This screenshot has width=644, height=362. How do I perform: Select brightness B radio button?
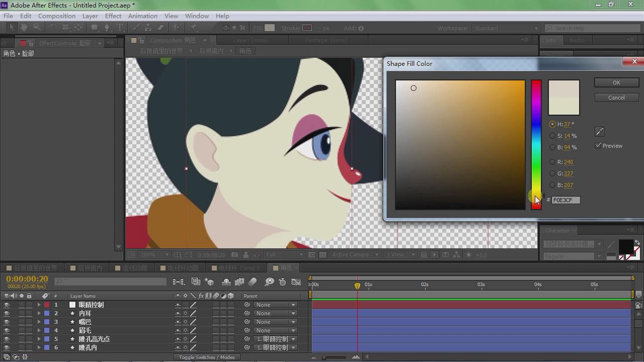coord(552,147)
